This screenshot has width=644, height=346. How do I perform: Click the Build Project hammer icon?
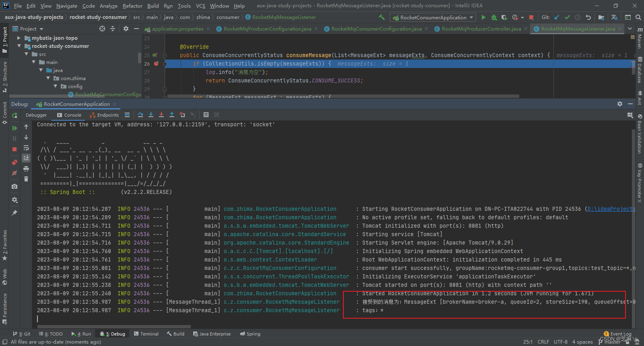point(382,17)
